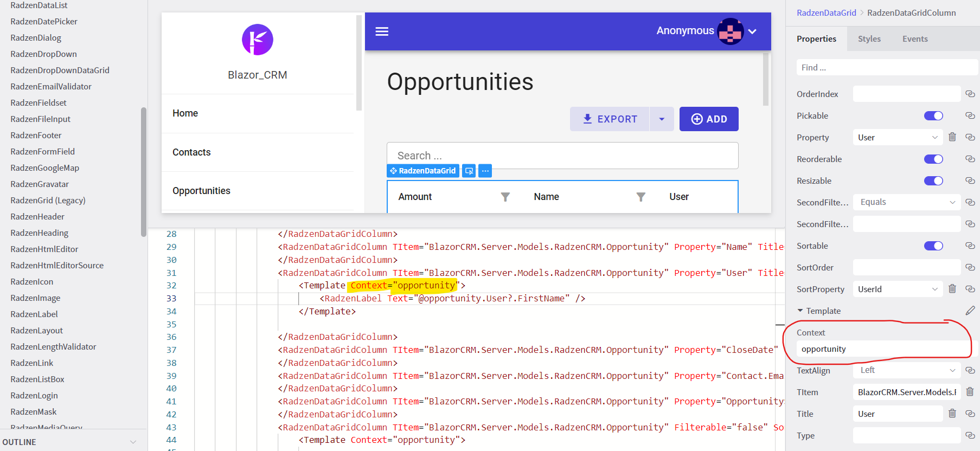Edit Template using the pencil icon
Viewport: 980px width, 451px height.
(x=970, y=311)
